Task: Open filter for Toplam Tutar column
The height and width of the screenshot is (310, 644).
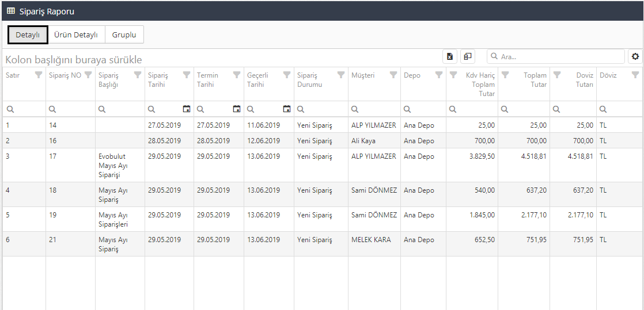Action: 505,75
